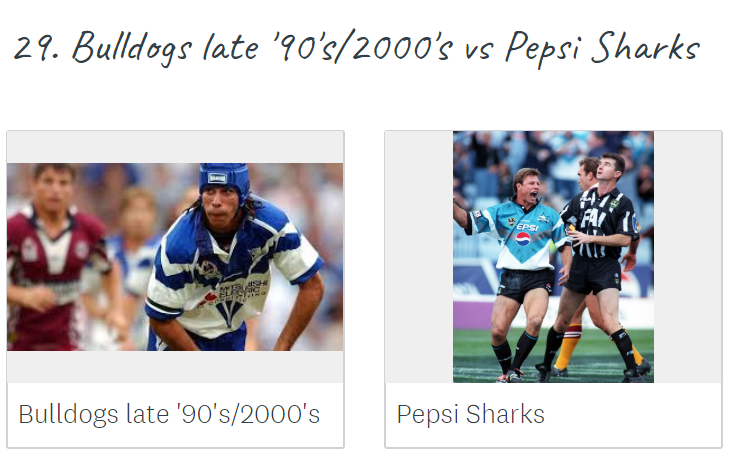This screenshot has height=468, width=732.
Task: Click grey area left of Sharks photo
Action: click(419, 257)
